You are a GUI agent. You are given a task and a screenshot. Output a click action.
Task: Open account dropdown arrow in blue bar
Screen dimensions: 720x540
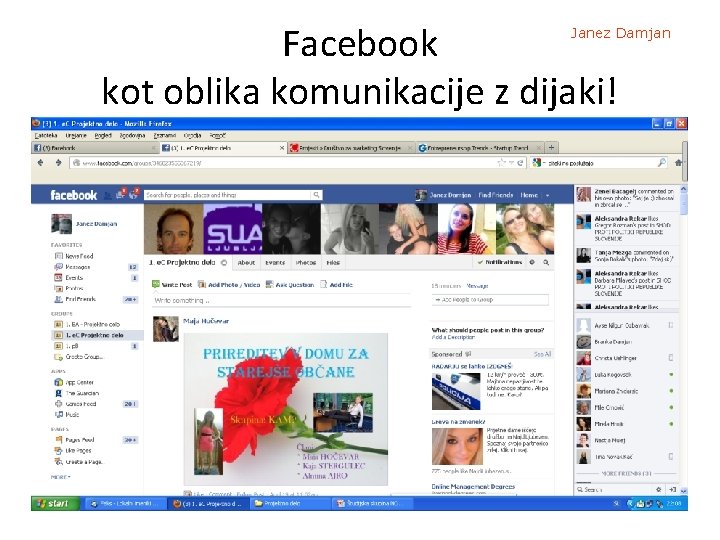[x=547, y=196]
